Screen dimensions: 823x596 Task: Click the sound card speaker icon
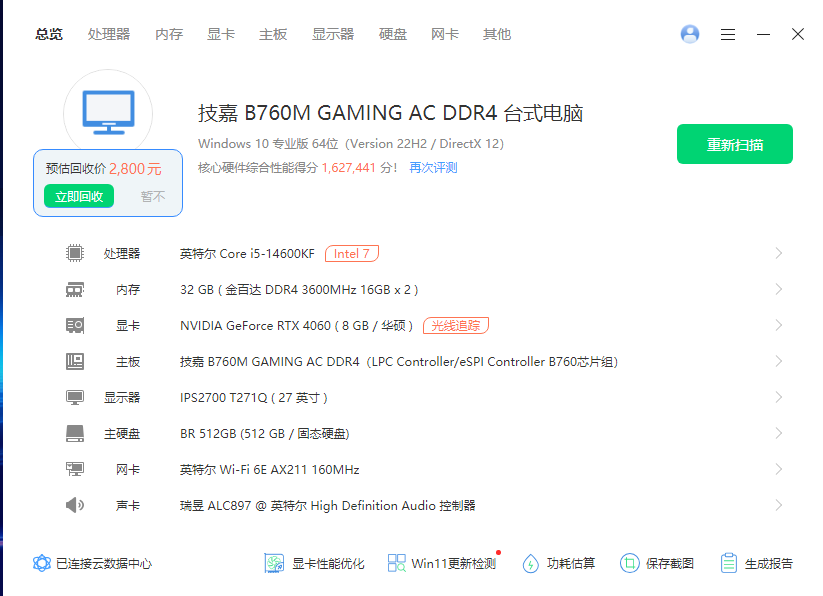[x=75, y=505]
